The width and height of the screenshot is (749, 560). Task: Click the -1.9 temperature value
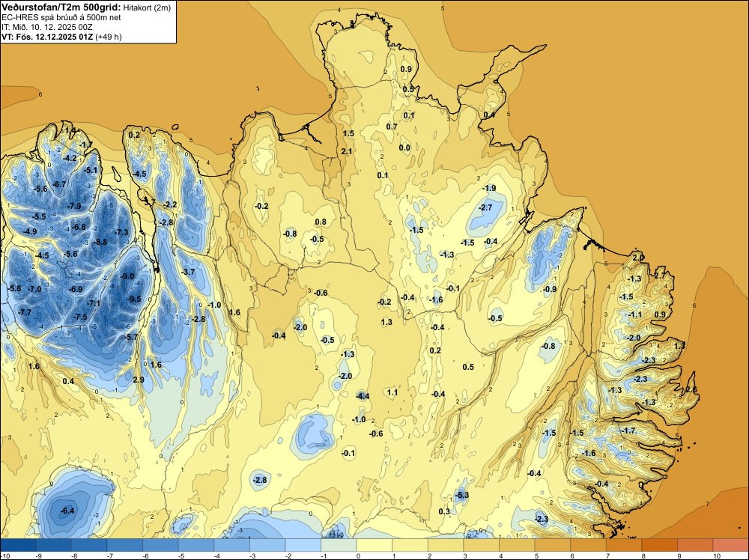click(x=489, y=188)
